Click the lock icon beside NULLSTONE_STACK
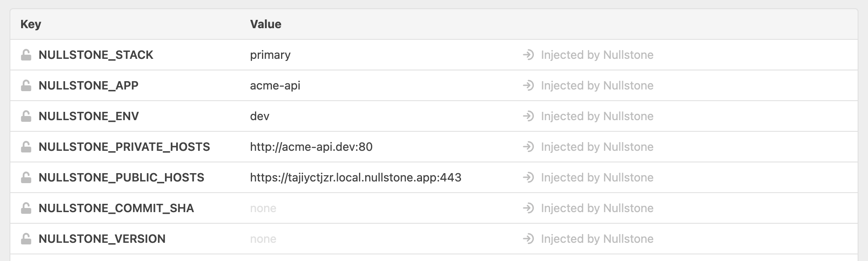868x261 pixels. point(26,55)
